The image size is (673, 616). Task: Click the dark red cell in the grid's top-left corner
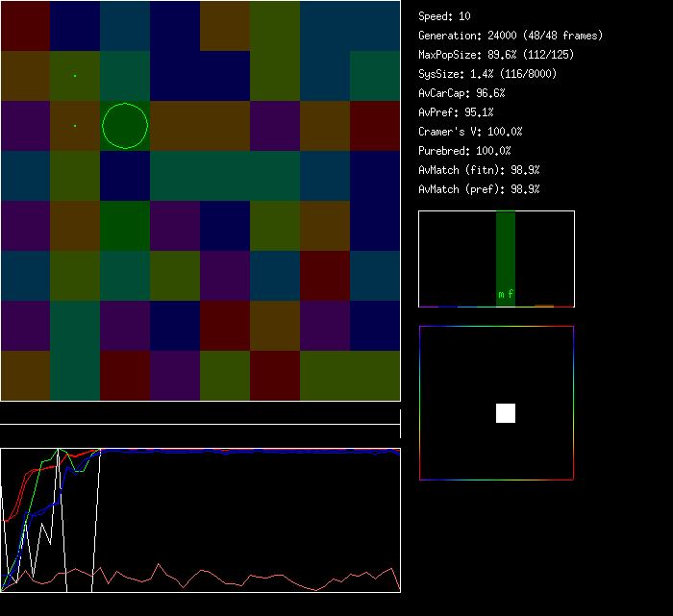[25, 26]
